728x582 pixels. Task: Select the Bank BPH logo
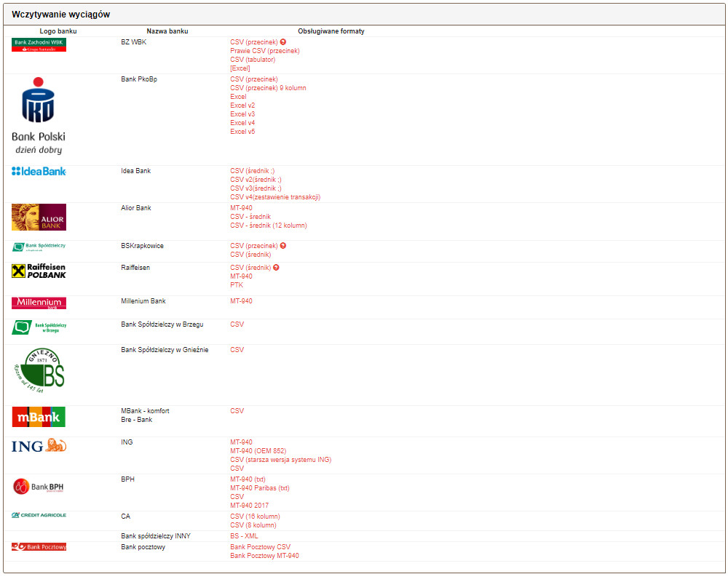[39, 487]
